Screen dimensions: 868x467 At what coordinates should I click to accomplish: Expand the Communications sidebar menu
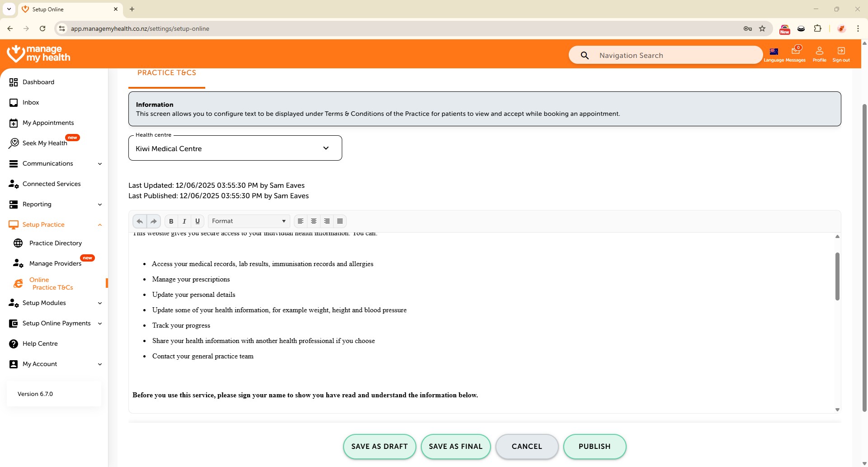click(x=55, y=163)
